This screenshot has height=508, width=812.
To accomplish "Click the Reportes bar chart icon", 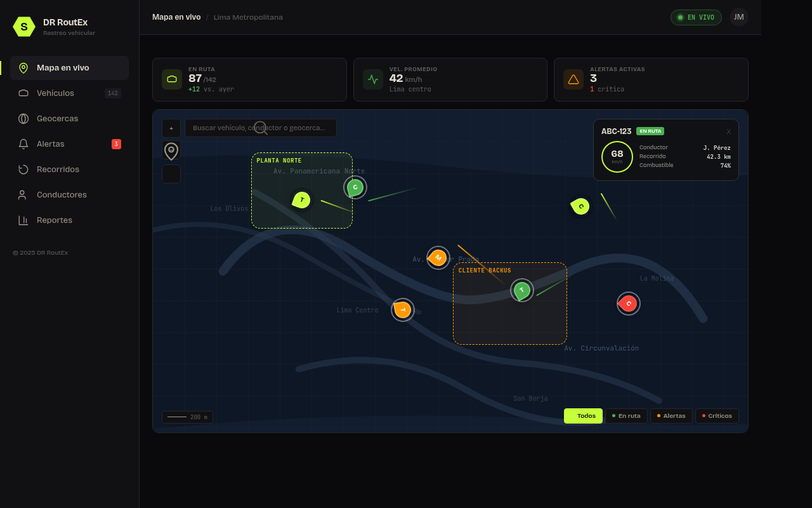I will (x=23, y=220).
